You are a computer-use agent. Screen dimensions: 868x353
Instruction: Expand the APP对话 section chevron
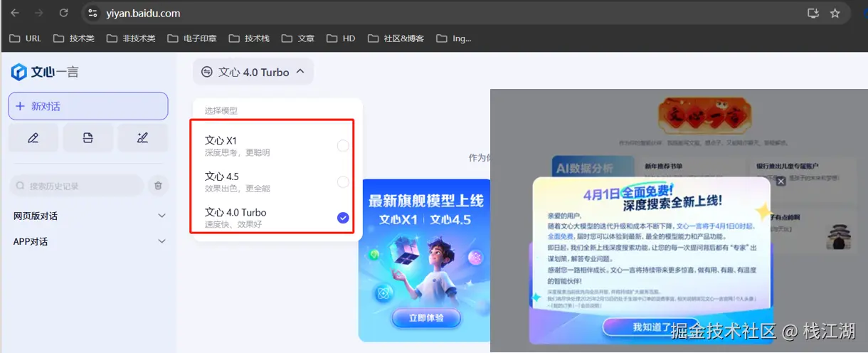162,241
